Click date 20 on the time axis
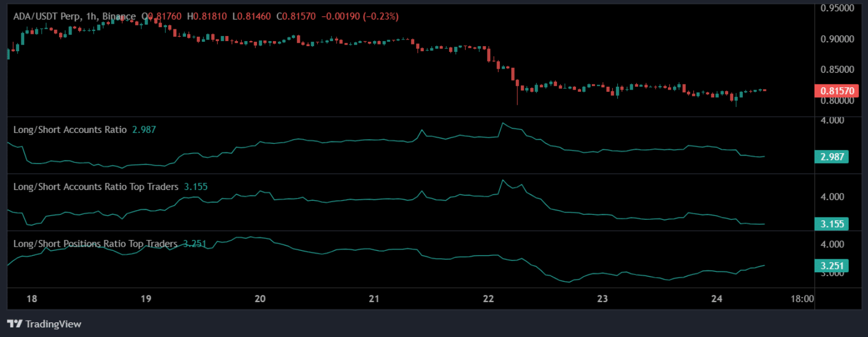The image size is (868, 337). (x=260, y=299)
